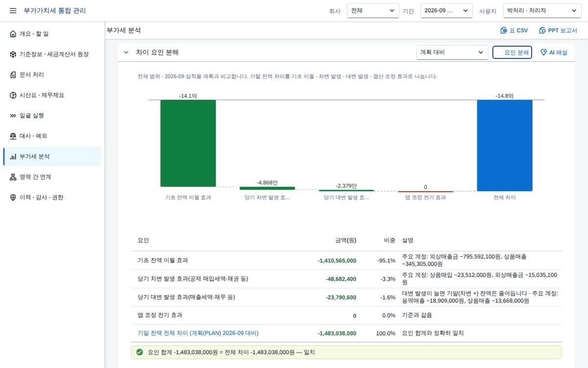Export the table with 표 CSV
The image size is (588, 368).
(x=514, y=30)
